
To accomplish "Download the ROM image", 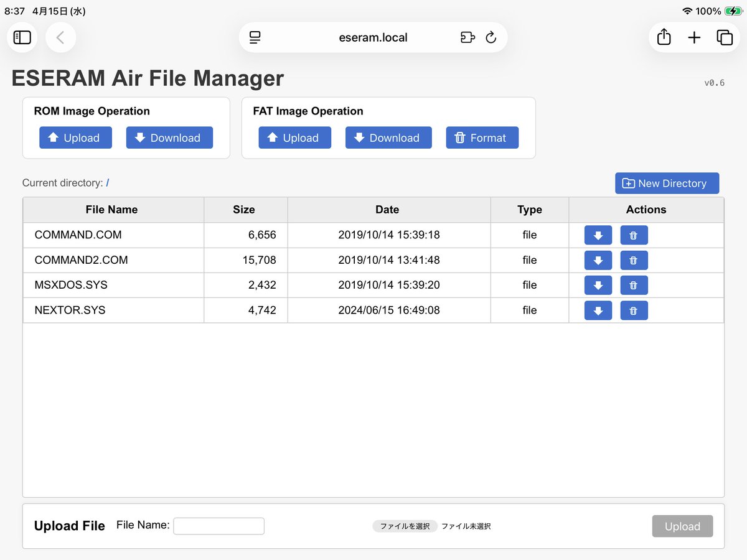I will pyautogui.click(x=169, y=138).
